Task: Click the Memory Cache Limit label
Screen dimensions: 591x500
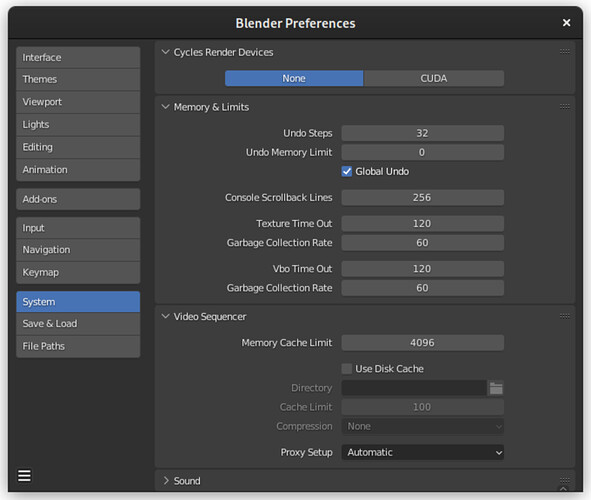Action: coord(287,343)
